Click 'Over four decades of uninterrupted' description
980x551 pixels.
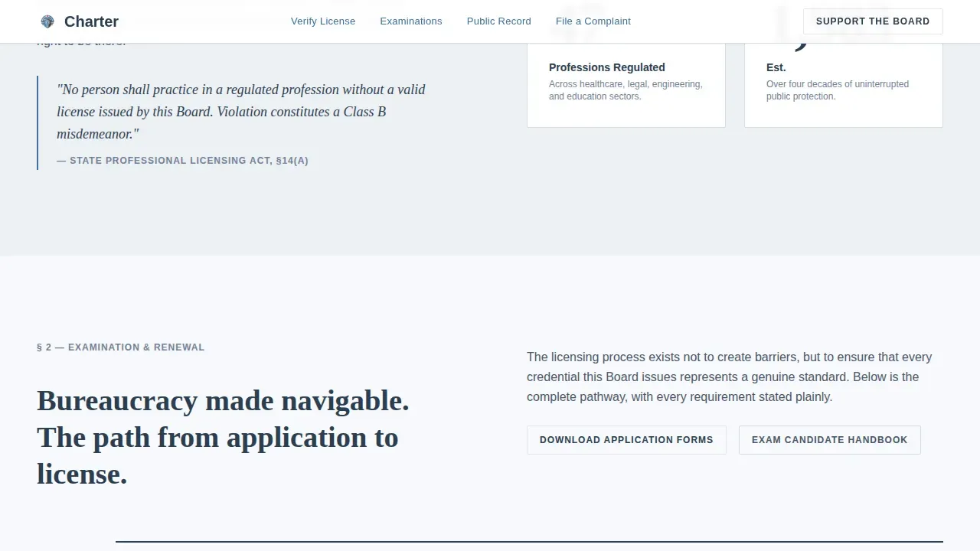(x=838, y=90)
